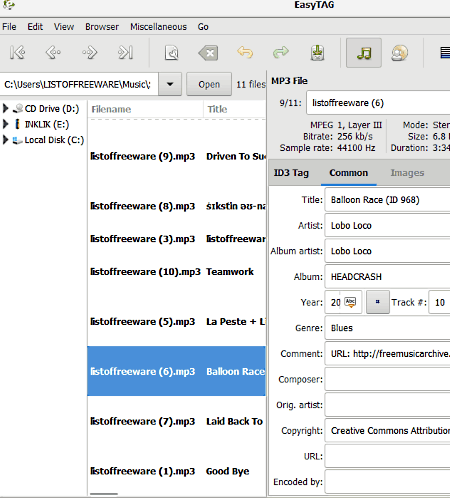
Task: Sort by Filename column header
Action: click(146, 109)
